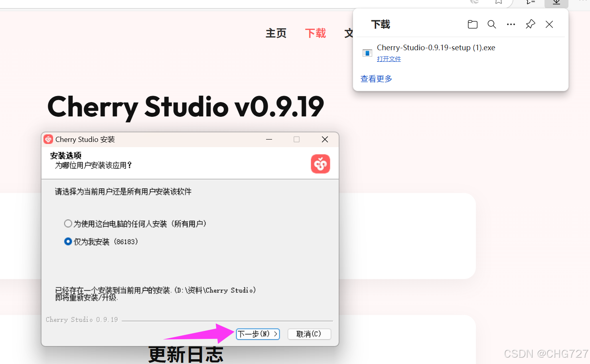Click 取消(C) button in installer

point(309,334)
